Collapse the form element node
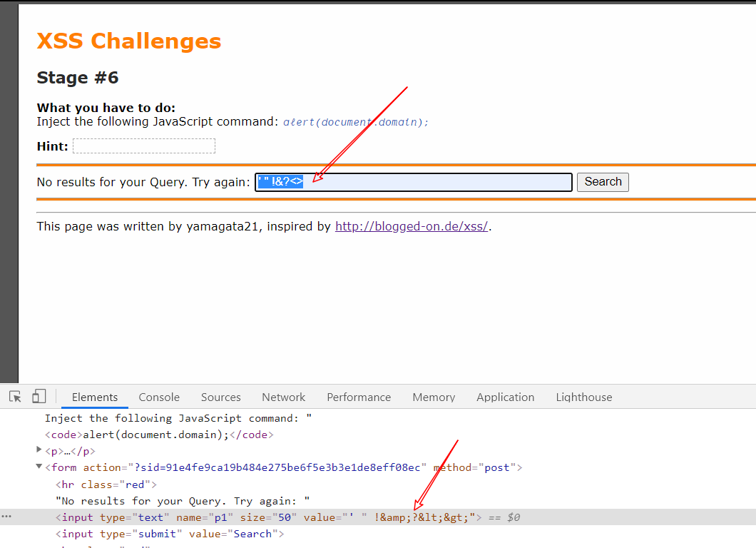The height and width of the screenshot is (548, 756). tap(39, 467)
